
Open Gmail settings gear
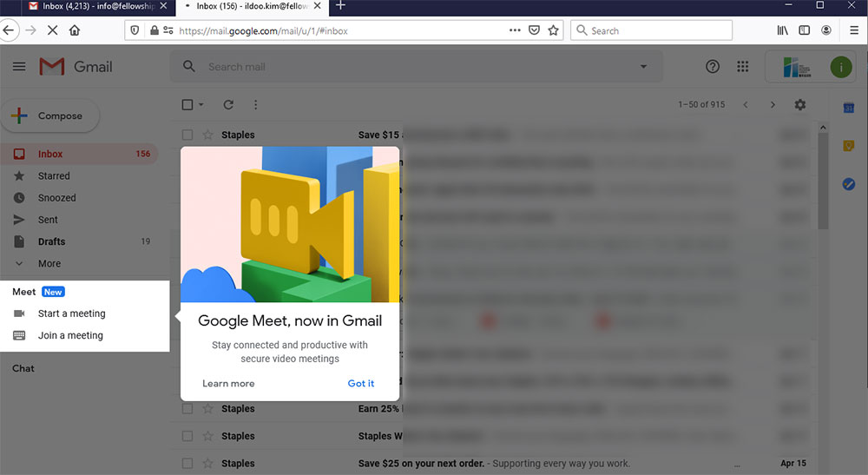800,104
